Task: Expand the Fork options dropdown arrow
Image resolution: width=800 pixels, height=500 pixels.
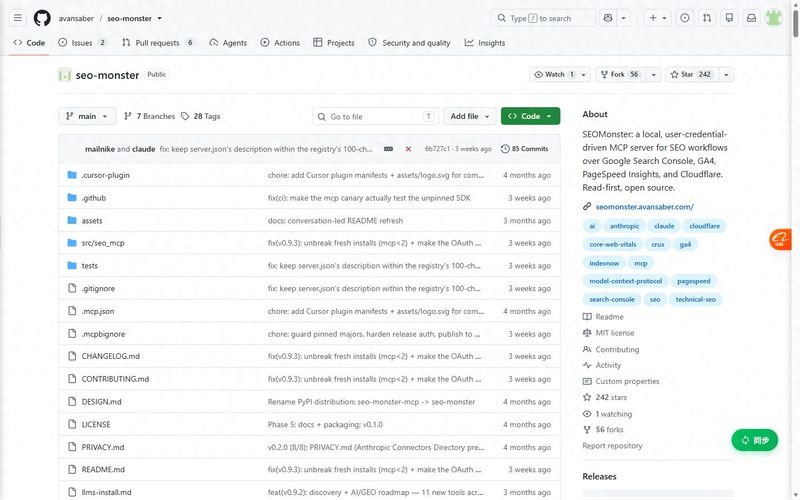Action: (654, 74)
